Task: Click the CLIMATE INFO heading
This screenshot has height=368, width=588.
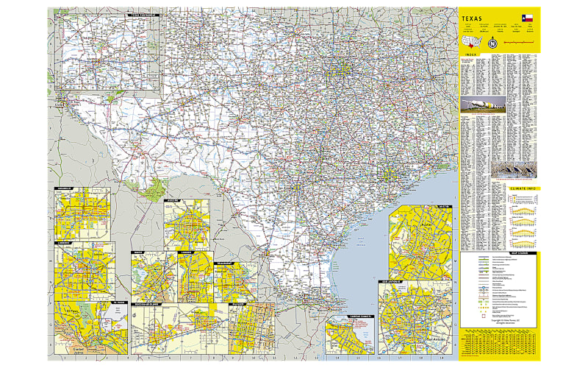Action: point(523,188)
